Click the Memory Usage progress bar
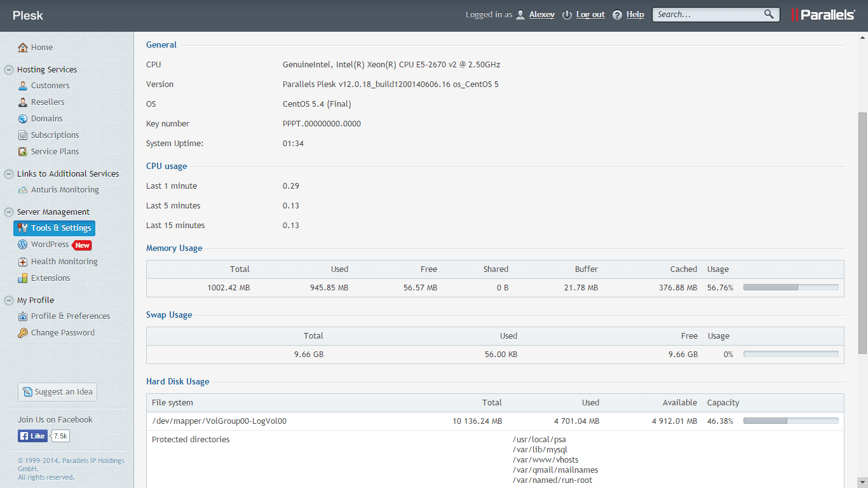Image resolution: width=868 pixels, height=488 pixels. pos(790,287)
